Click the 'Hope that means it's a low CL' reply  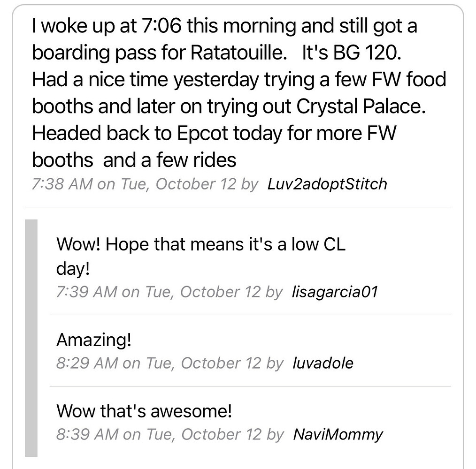[200, 244]
